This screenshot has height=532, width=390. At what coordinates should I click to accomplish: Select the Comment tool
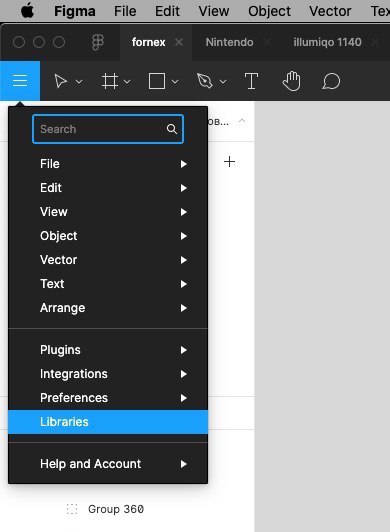[331, 81]
